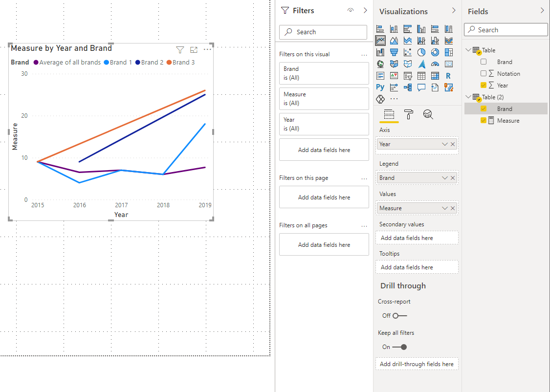Select the 100% stacked bar chart visualization
The height and width of the screenshot is (392, 550).
(x=435, y=29)
